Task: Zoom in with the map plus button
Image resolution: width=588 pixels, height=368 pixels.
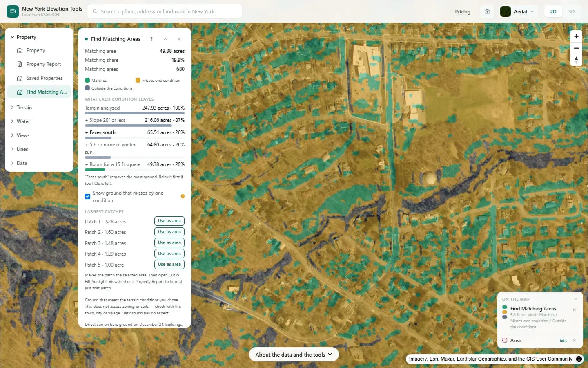Action: click(x=576, y=36)
